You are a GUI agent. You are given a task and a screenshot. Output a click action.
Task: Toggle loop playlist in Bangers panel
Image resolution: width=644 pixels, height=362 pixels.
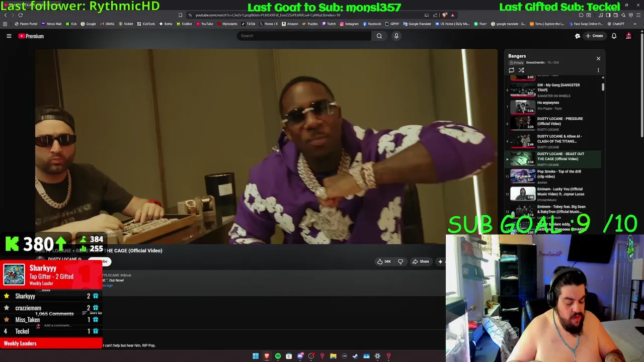[511, 70]
